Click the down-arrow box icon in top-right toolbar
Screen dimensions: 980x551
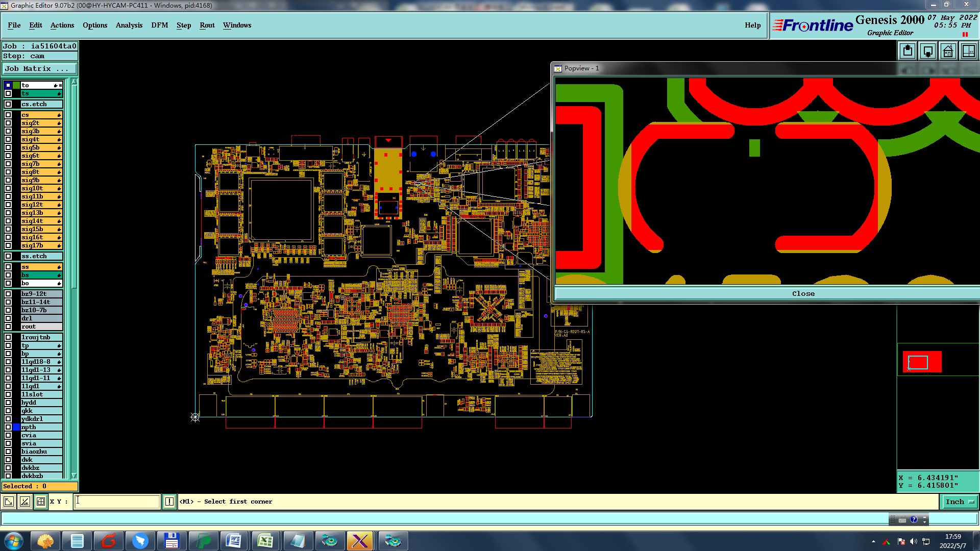[927, 51]
